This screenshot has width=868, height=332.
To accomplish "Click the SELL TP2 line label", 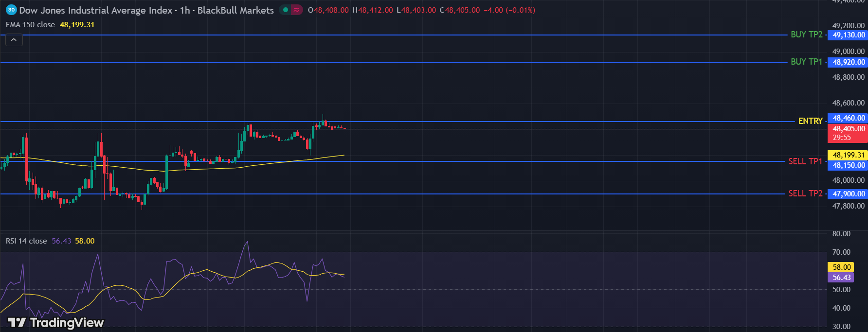I will 805,193.
